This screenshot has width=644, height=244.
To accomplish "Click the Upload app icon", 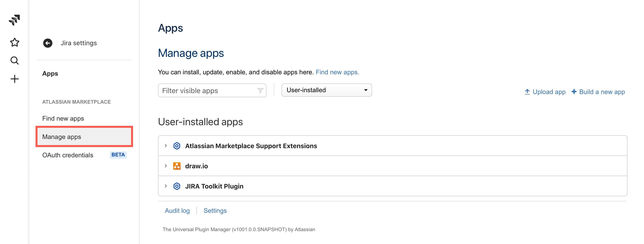I will click(x=528, y=92).
